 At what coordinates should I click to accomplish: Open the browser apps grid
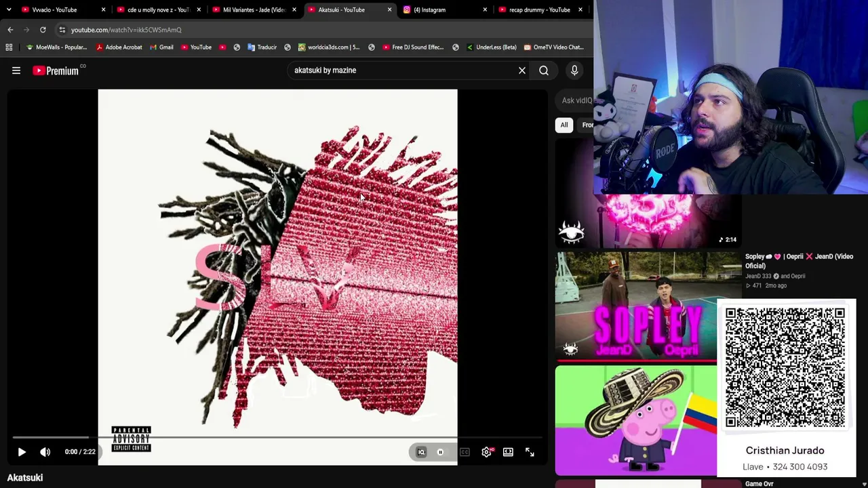click(x=9, y=47)
